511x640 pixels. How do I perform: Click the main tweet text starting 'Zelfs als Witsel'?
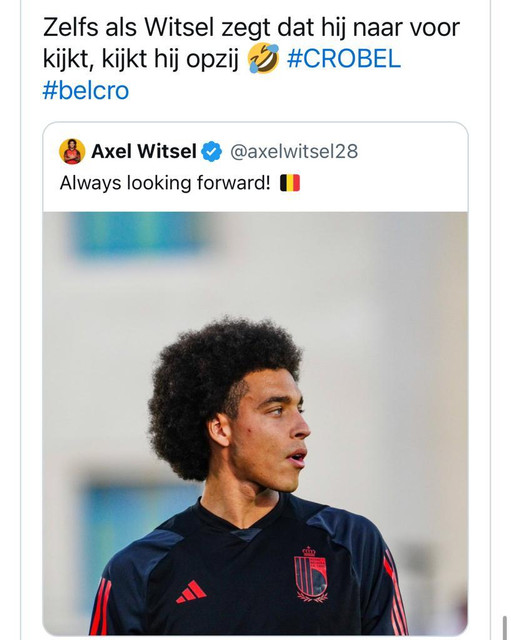[251, 58]
